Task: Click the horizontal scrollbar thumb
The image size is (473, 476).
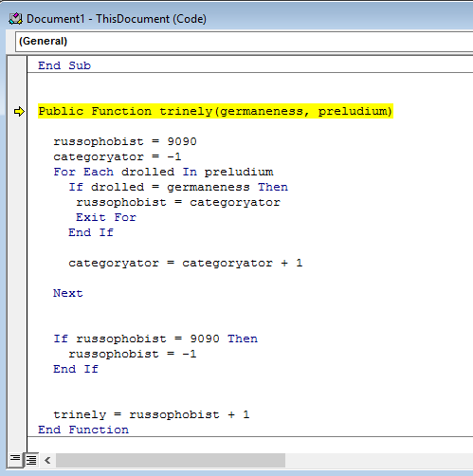Action: point(171,460)
